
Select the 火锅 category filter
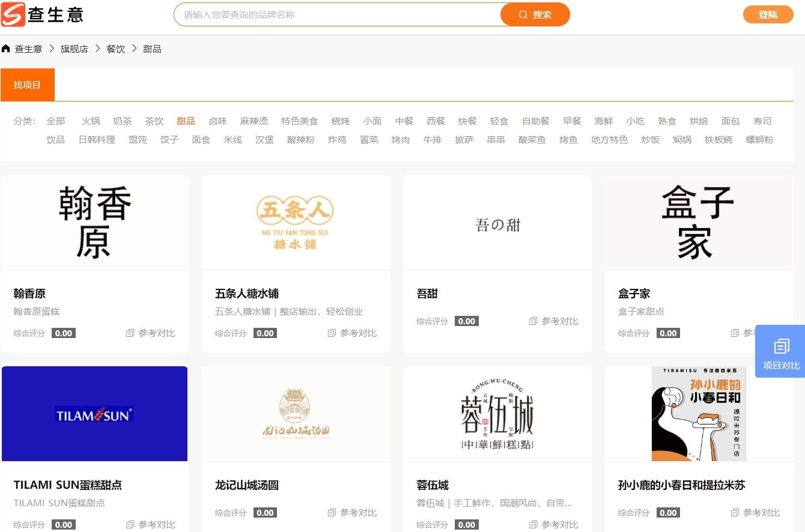(x=91, y=121)
